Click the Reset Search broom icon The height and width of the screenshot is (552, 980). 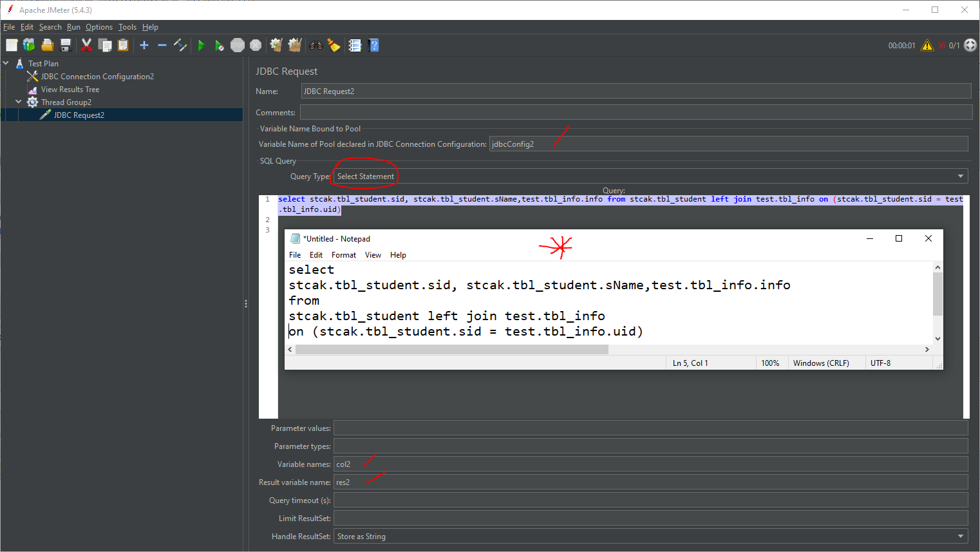pos(334,45)
